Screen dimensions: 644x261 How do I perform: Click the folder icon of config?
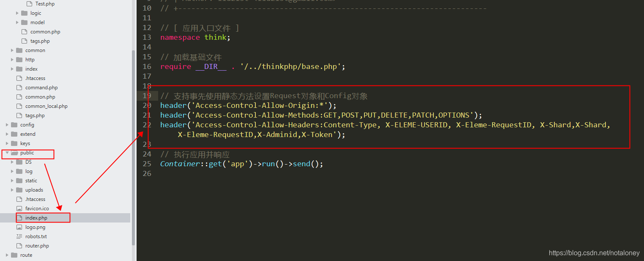pyautogui.click(x=14, y=124)
